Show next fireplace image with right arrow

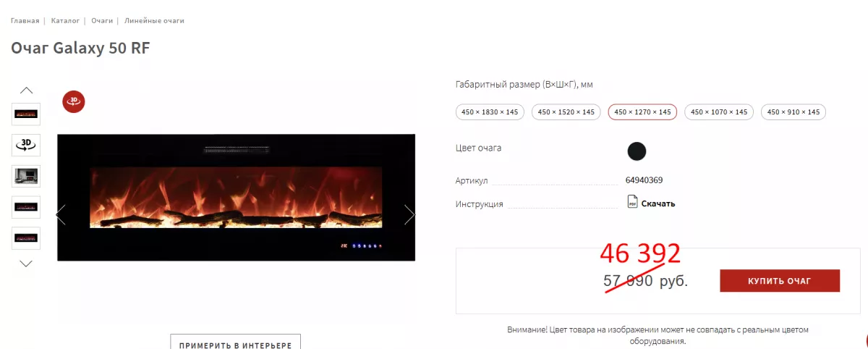point(409,214)
